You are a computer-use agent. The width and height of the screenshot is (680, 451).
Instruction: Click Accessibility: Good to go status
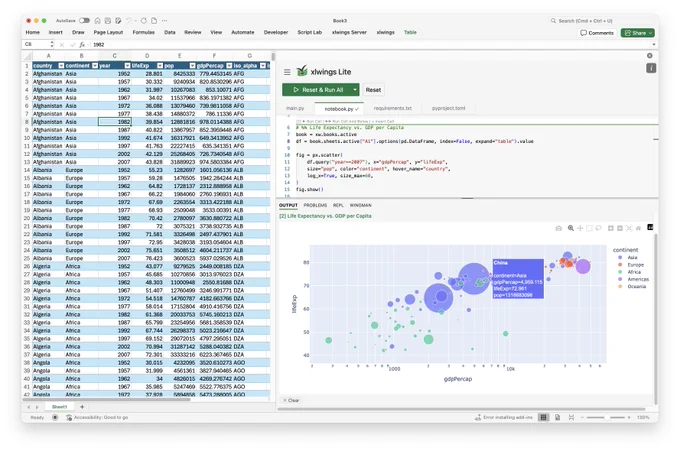click(x=97, y=417)
